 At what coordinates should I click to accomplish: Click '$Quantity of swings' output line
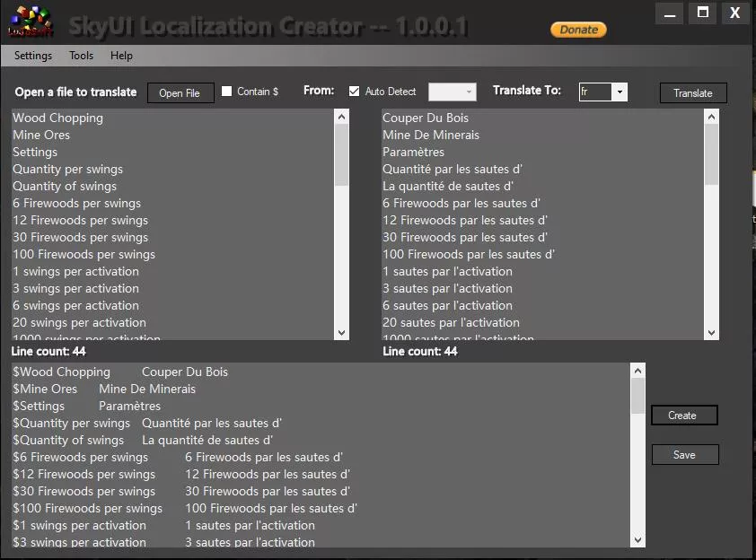pyautogui.click(x=143, y=440)
